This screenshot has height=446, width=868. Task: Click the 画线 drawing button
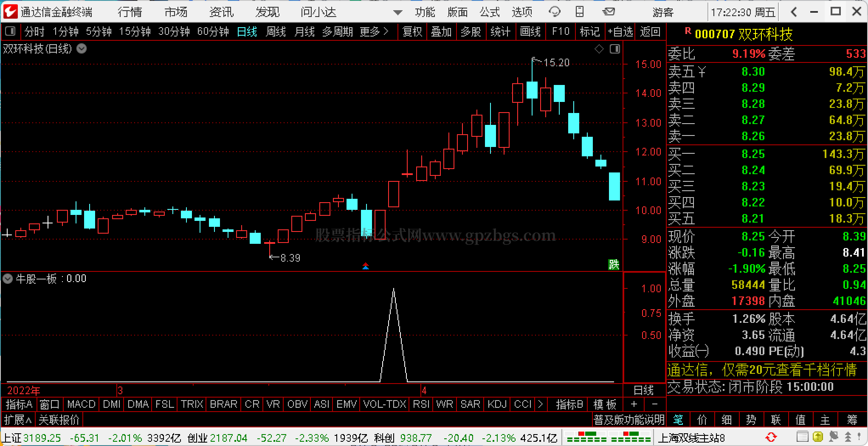click(530, 31)
